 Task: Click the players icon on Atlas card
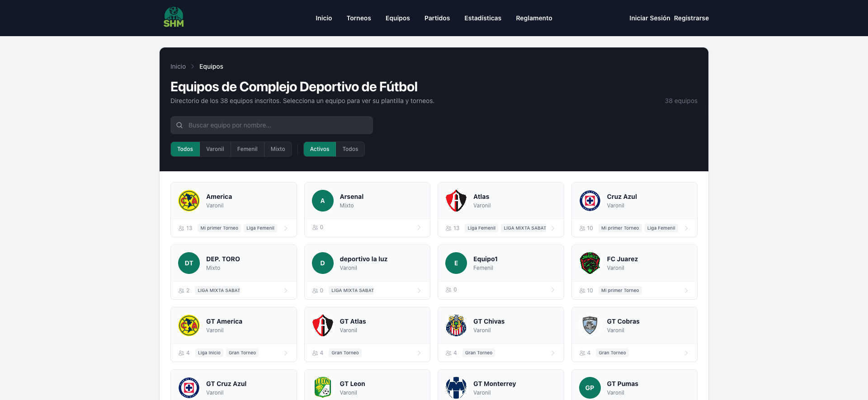448,228
